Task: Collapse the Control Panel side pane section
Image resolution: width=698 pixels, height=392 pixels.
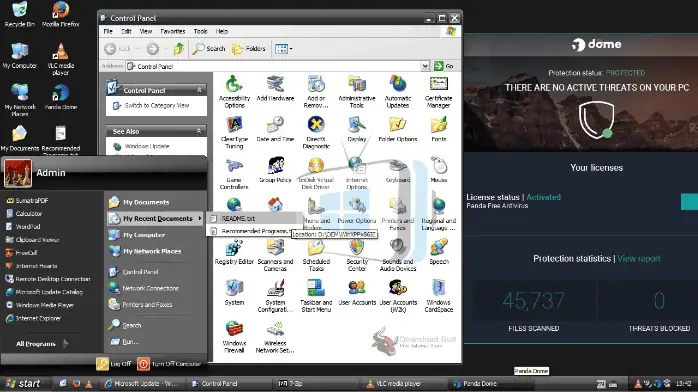Action: (199, 90)
